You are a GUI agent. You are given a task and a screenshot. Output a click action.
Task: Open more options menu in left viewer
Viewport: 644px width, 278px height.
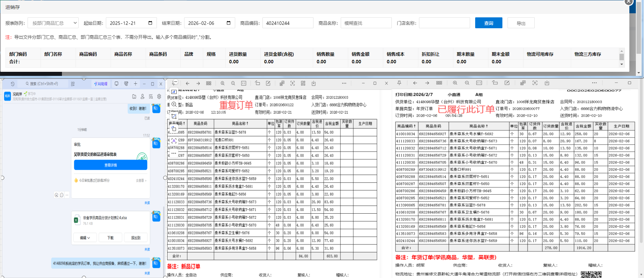pyautogui.click(x=344, y=83)
